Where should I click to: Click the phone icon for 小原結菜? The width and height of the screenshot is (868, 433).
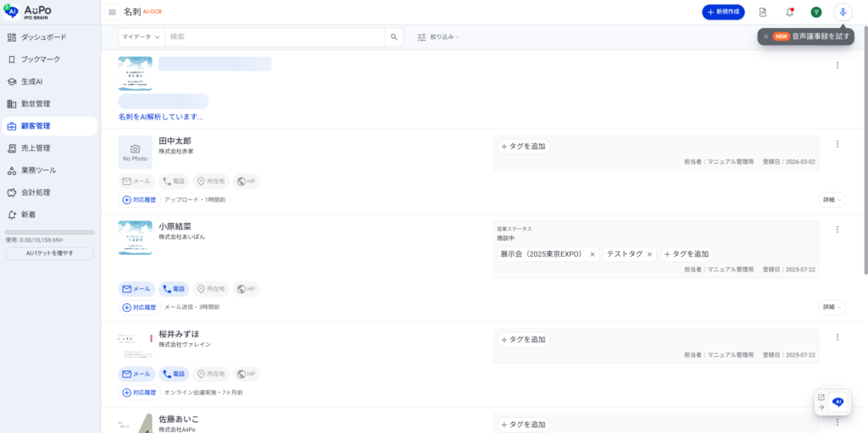point(174,289)
